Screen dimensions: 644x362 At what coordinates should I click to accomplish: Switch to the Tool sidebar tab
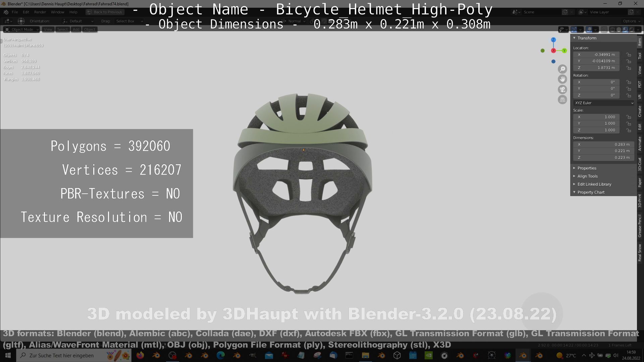(640, 56)
